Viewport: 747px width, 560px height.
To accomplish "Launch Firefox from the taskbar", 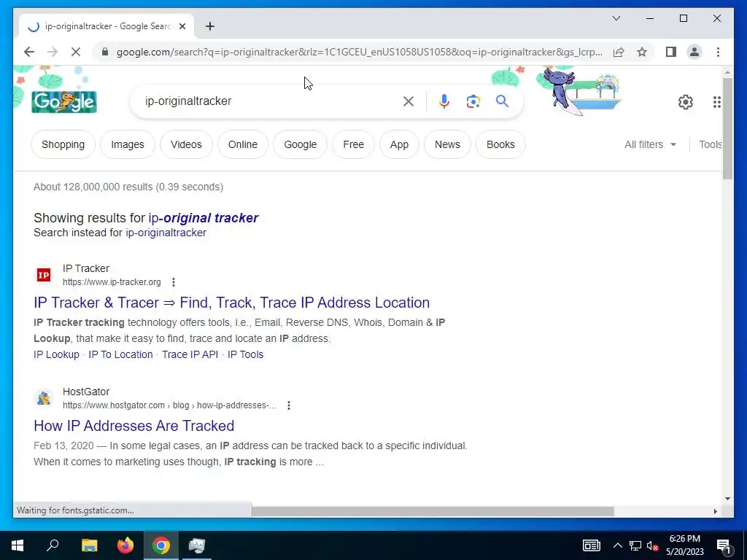I will [125, 545].
